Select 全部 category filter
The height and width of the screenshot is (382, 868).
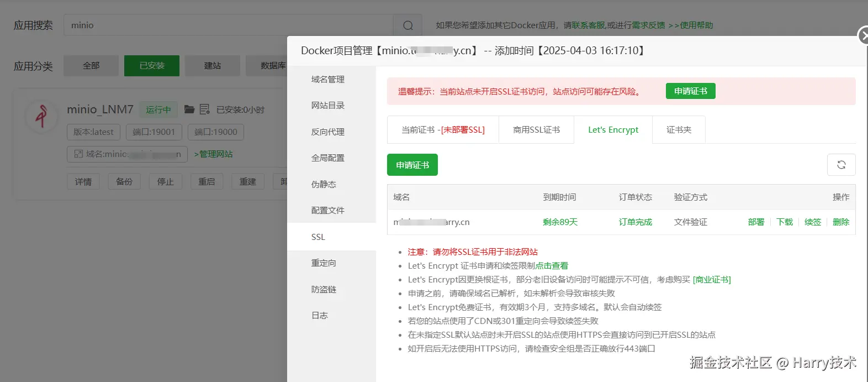pos(91,66)
